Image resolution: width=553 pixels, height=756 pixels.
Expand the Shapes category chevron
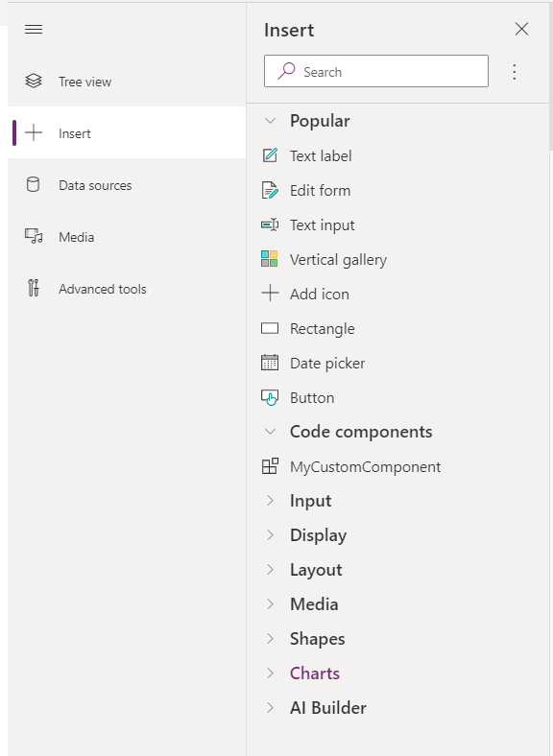[270, 638]
